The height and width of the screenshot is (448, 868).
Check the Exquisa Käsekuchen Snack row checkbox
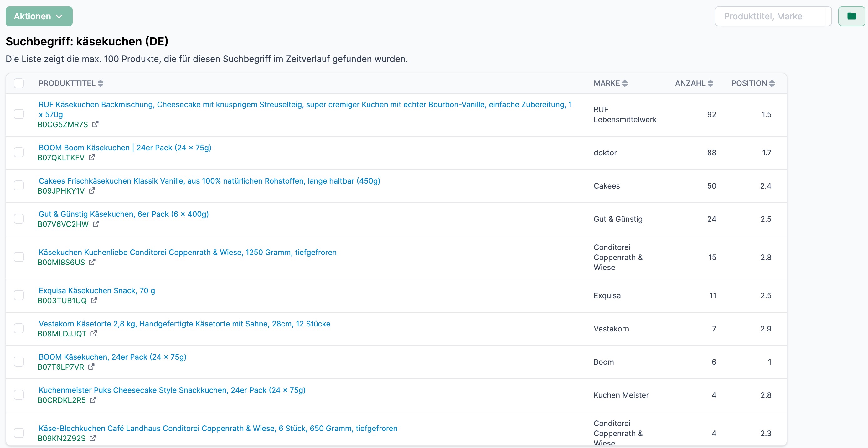(19, 295)
